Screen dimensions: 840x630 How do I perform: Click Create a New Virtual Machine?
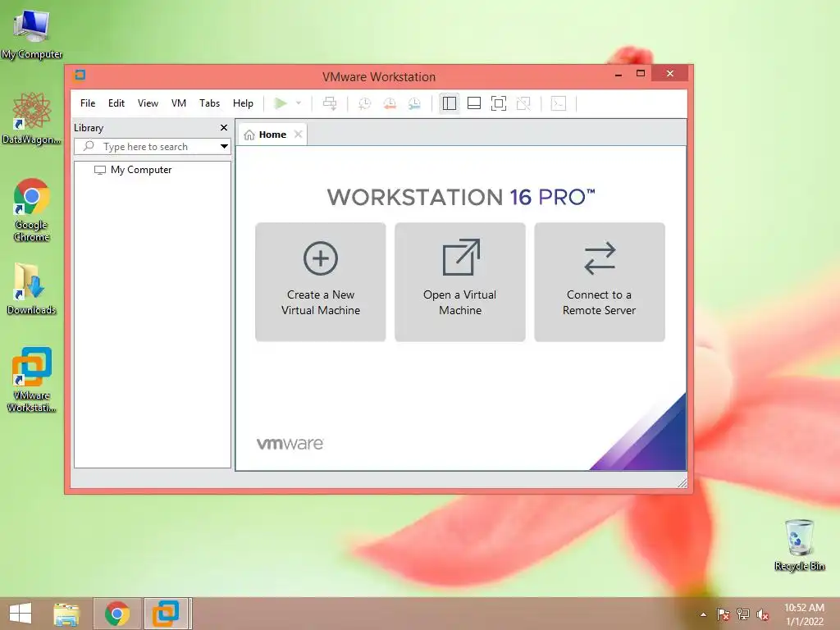coord(321,282)
